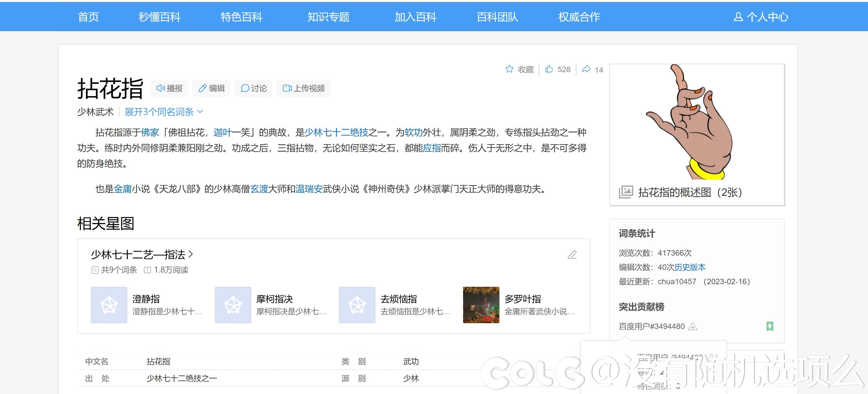Follow the 应指 link

(x=432, y=148)
